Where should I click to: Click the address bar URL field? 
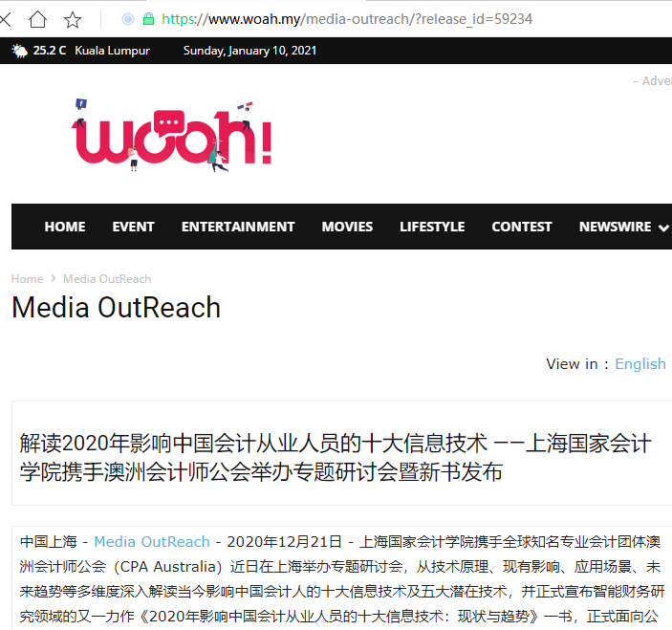(x=382, y=19)
